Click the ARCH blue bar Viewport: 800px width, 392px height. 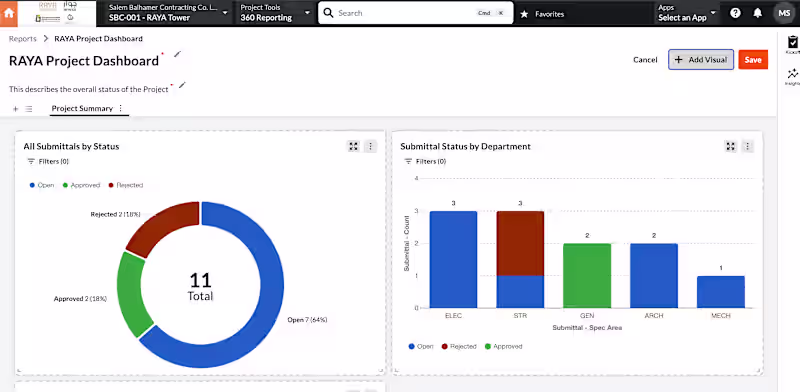(x=654, y=276)
